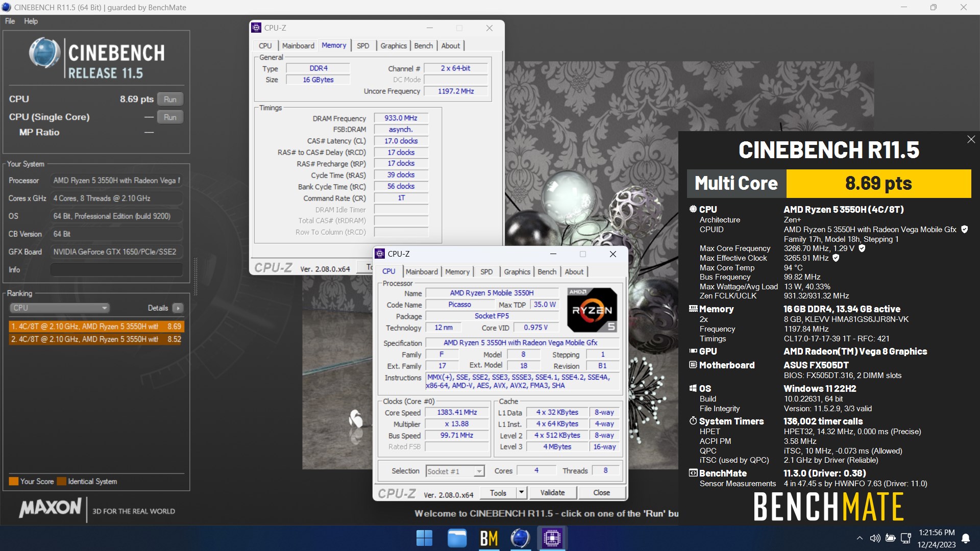Run the CPU benchmark

click(x=170, y=99)
